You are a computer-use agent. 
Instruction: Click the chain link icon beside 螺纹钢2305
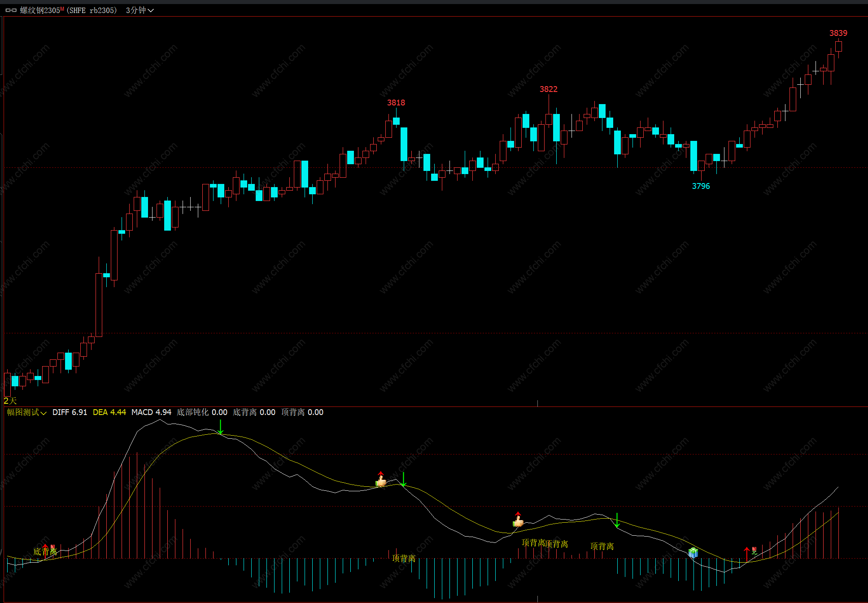[x=11, y=10]
